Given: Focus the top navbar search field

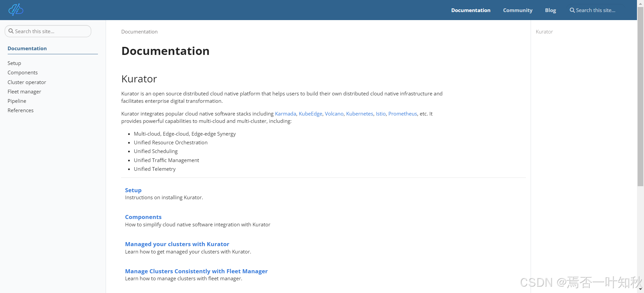Looking at the screenshot, I should [596, 10].
